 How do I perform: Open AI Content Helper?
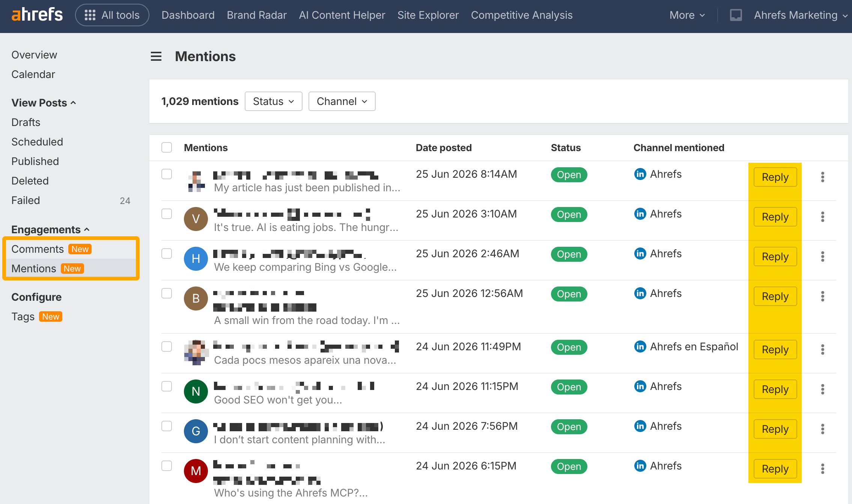click(342, 15)
